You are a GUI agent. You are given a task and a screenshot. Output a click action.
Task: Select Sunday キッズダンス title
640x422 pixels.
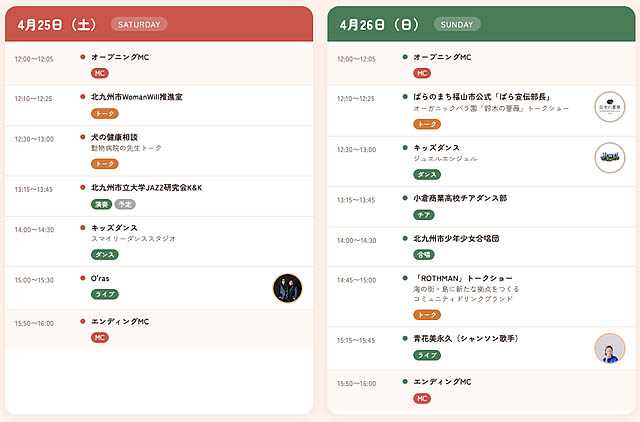click(x=437, y=148)
